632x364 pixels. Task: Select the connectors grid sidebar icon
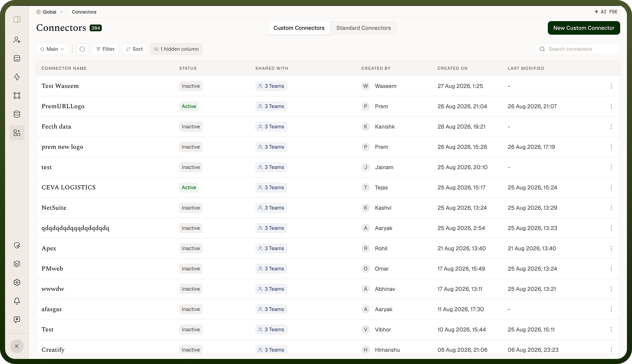(x=17, y=133)
